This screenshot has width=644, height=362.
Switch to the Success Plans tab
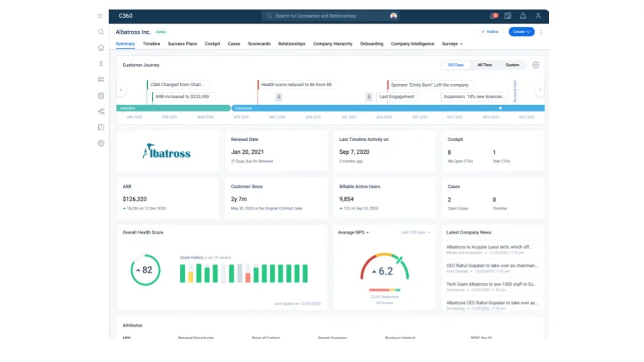182,44
